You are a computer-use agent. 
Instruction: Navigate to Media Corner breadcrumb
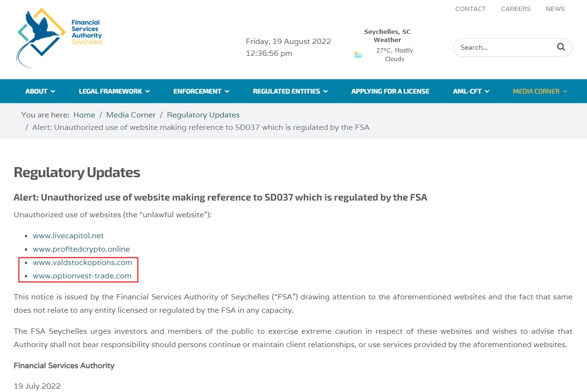coord(131,115)
